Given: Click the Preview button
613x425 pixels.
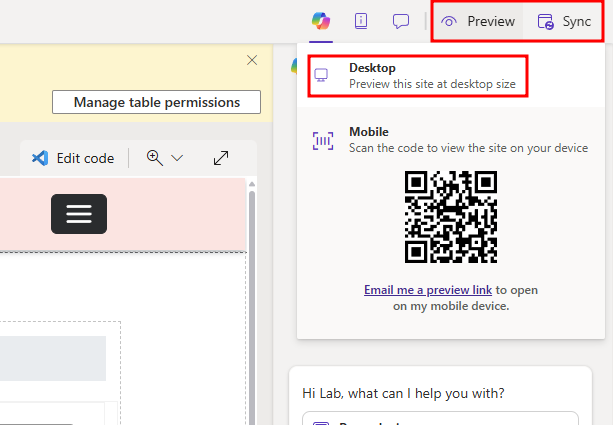Looking at the screenshot, I should pyautogui.click(x=478, y=21).
